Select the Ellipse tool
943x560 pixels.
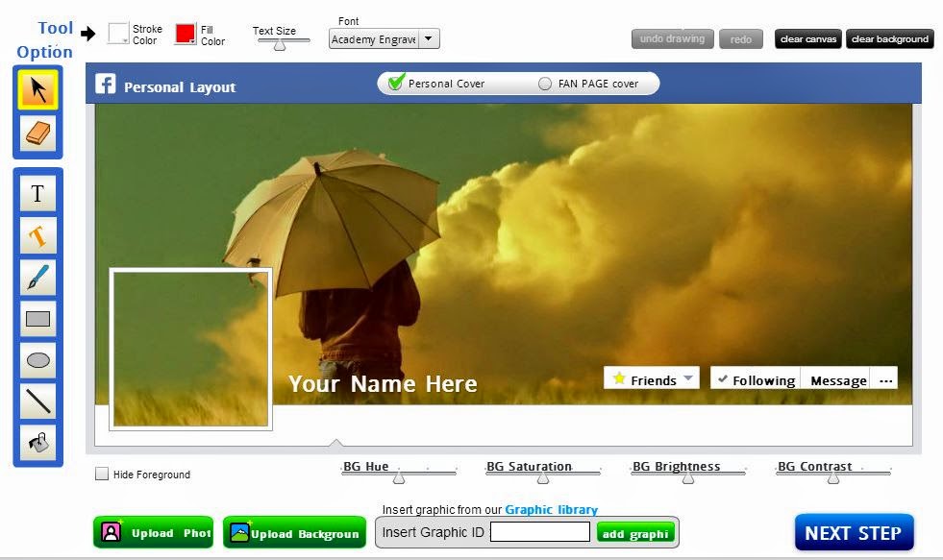point(37,360)
